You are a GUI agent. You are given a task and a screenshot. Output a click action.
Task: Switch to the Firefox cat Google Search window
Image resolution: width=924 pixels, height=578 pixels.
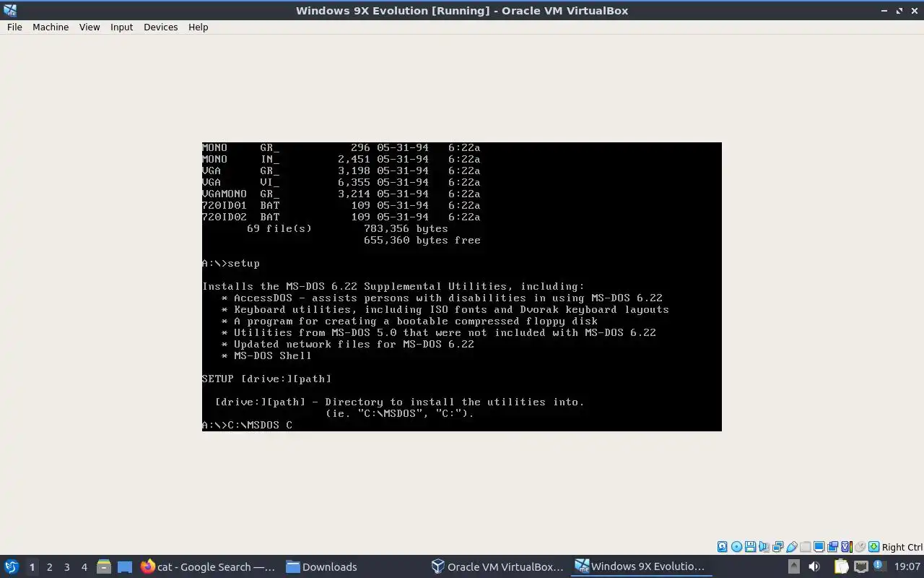[x=208, y=566]
